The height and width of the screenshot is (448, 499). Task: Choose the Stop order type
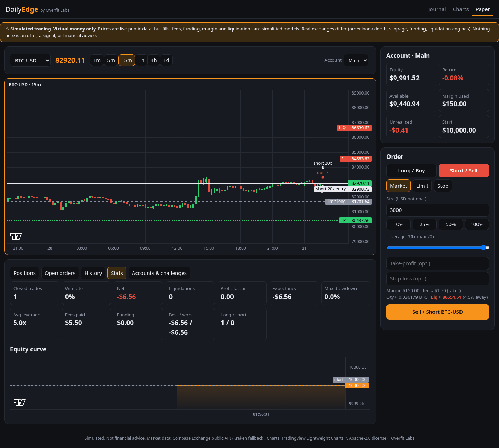point(443,186)
